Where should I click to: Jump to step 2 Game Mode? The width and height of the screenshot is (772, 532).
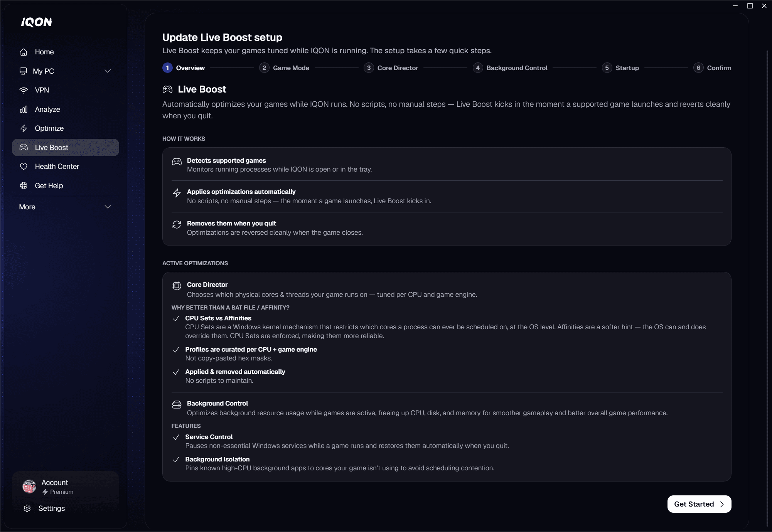pos(284,68)
